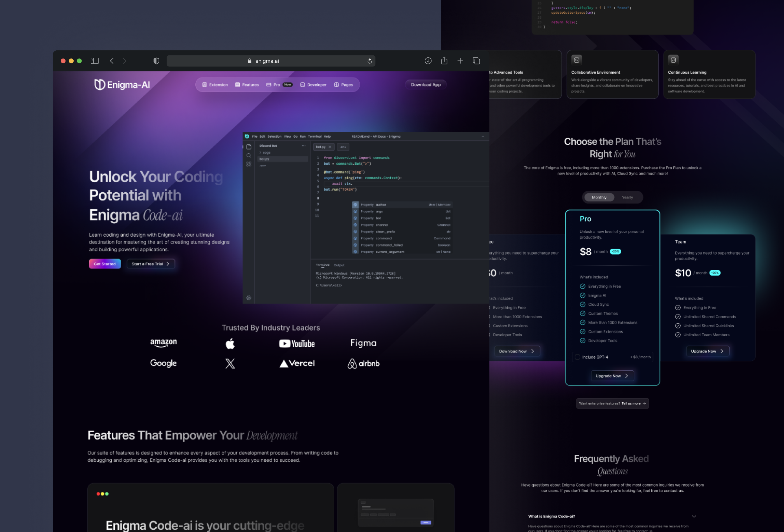Expand the cogs folder
The image size is (784, 532).
tap(265, 153)
